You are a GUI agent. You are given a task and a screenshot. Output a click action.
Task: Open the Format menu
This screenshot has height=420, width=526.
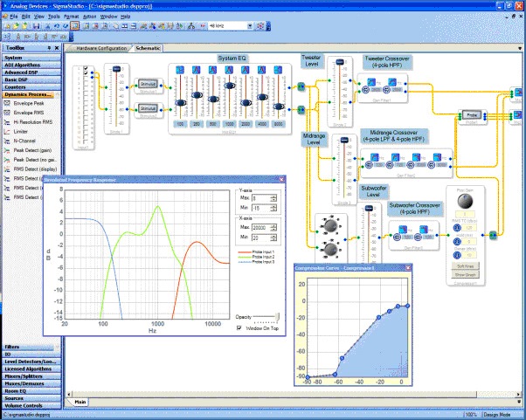(71, 17)
